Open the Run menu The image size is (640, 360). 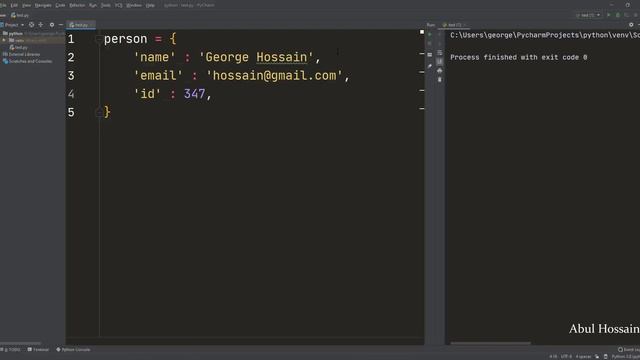click(93, 5)
